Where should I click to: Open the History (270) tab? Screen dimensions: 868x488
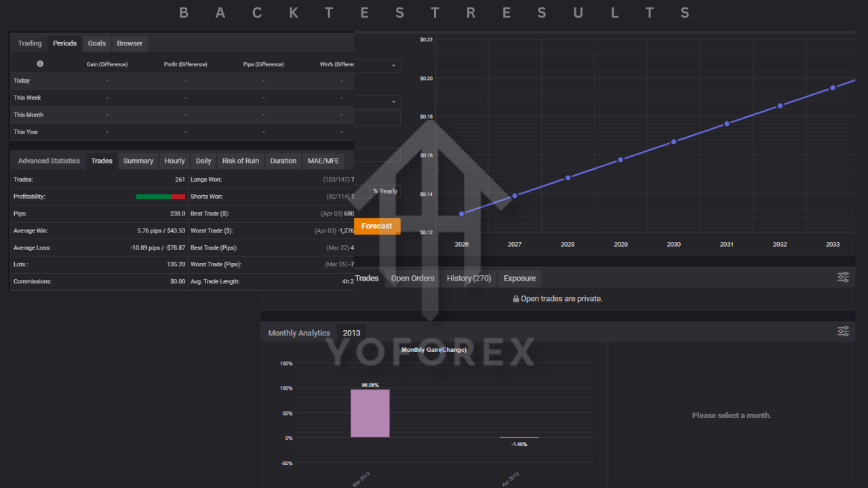point(469,279)
